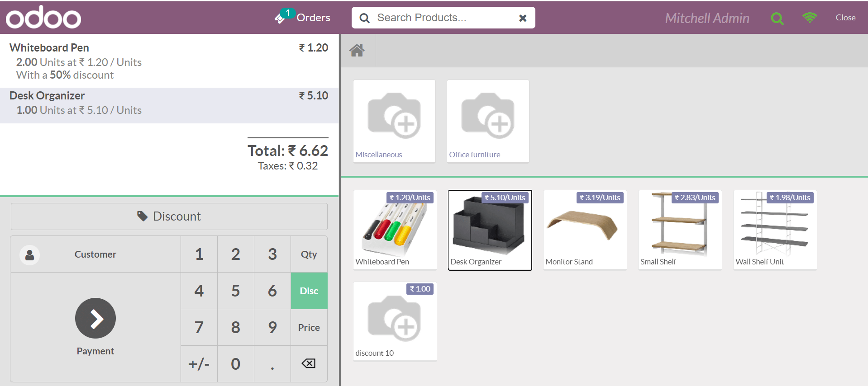The height and width of the screenshot is (386, 868).
Task: Focus the Search Products field
Action: coord(443,18)
